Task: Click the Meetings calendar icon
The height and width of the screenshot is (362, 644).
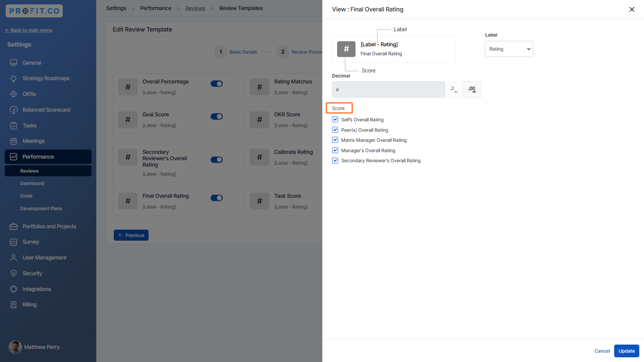Action: tap(13, 141)
